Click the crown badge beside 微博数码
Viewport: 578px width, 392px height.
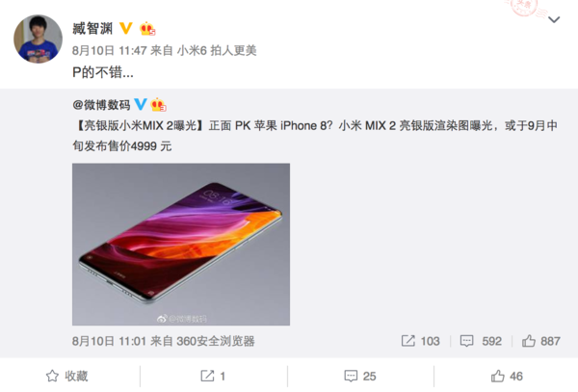pos(159,105)
